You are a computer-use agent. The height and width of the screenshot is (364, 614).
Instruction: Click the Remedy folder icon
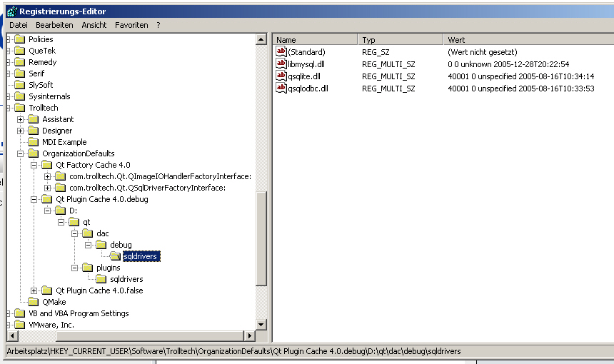point(19,62)
